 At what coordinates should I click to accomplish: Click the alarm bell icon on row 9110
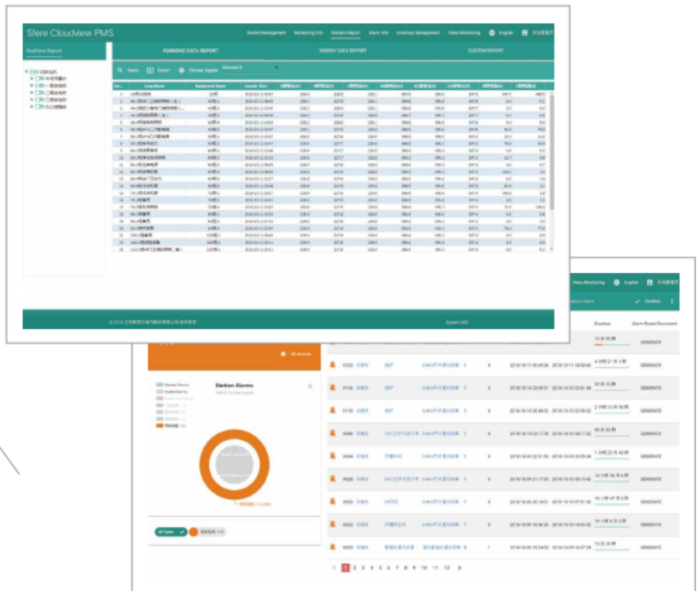click(x=333, y=410)
